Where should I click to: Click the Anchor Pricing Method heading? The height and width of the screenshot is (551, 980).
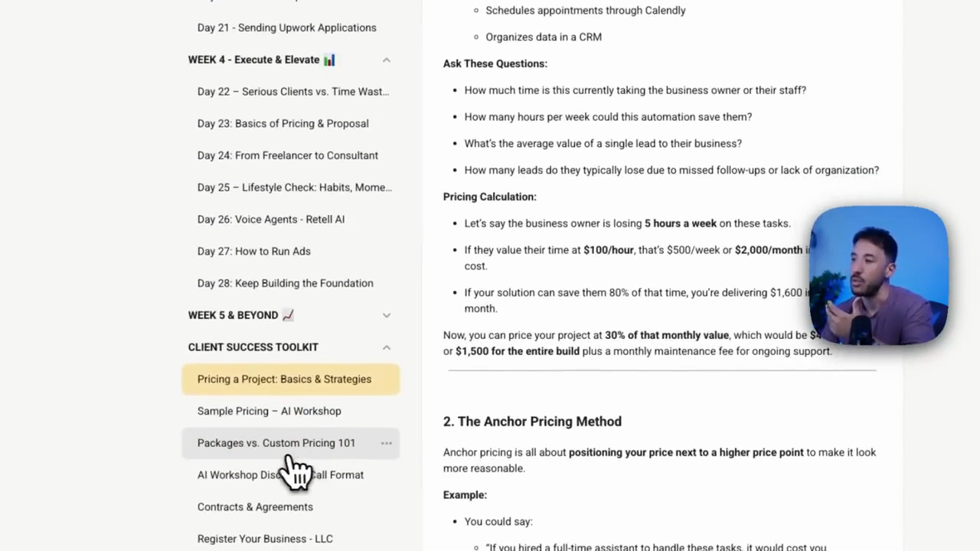pyautogui.click(x=532, y=422)
